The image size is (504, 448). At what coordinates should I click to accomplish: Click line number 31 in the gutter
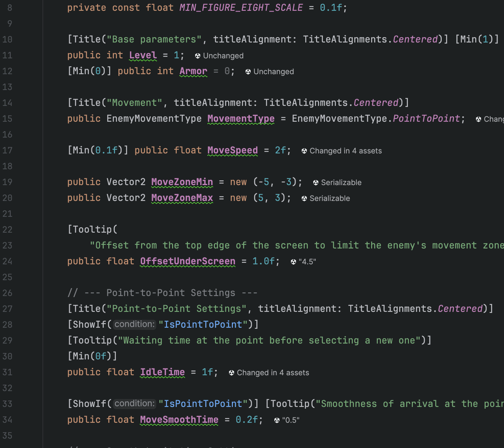click(x=7, y=372)
